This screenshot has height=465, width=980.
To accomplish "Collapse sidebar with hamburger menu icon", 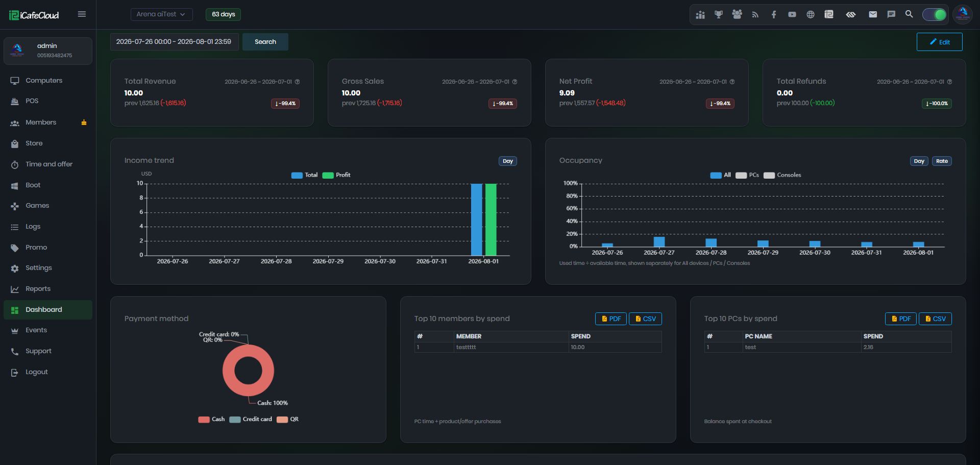I will pos(82,14).
